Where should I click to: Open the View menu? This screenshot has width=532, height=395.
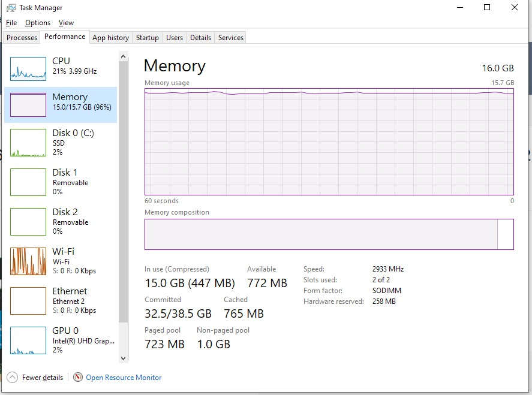(66, 23)
